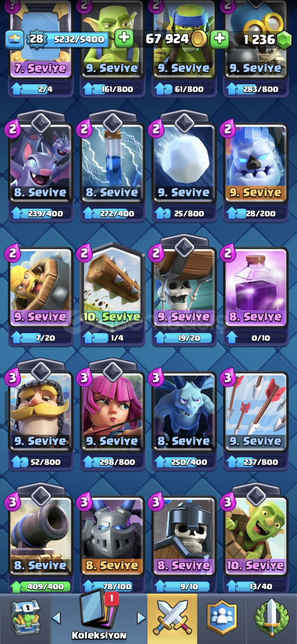Tap the green plus next to gold
Viewport: 297px width, 644px height.
coord(219,39)
